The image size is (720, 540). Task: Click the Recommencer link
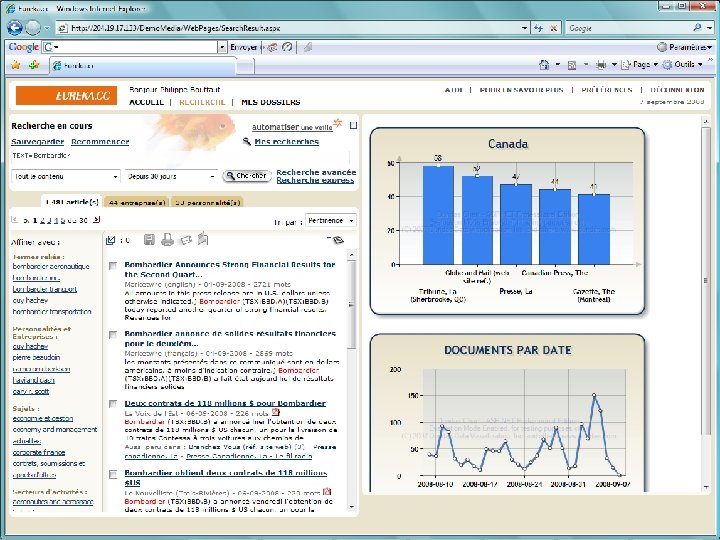100,141
